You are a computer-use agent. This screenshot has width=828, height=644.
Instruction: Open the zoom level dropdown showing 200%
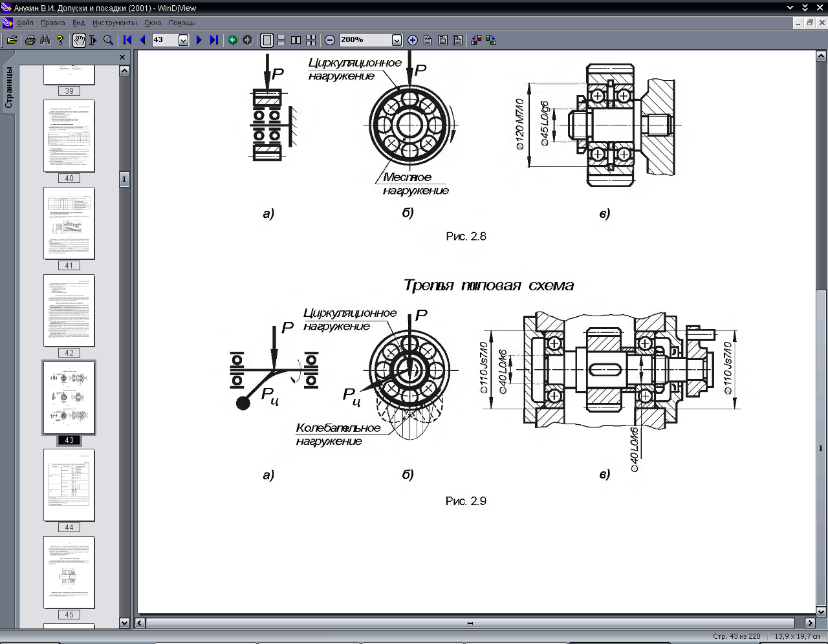point(397,40)
